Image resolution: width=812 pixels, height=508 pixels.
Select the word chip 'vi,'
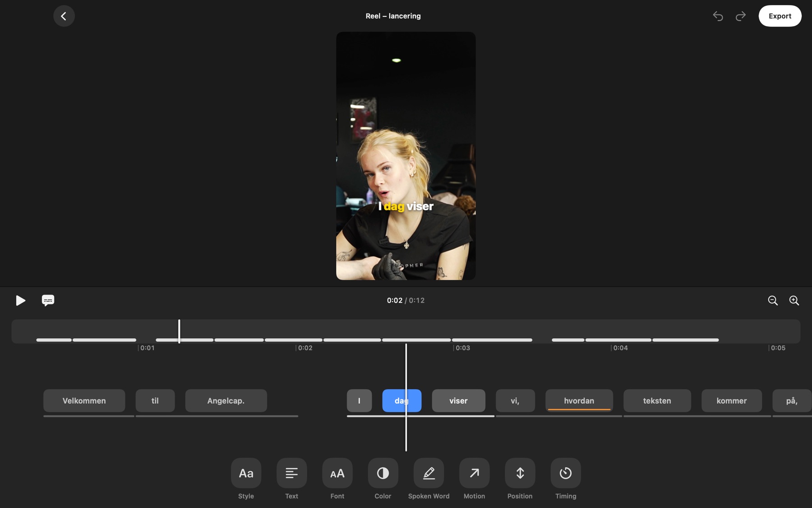(x=515, y=401)
